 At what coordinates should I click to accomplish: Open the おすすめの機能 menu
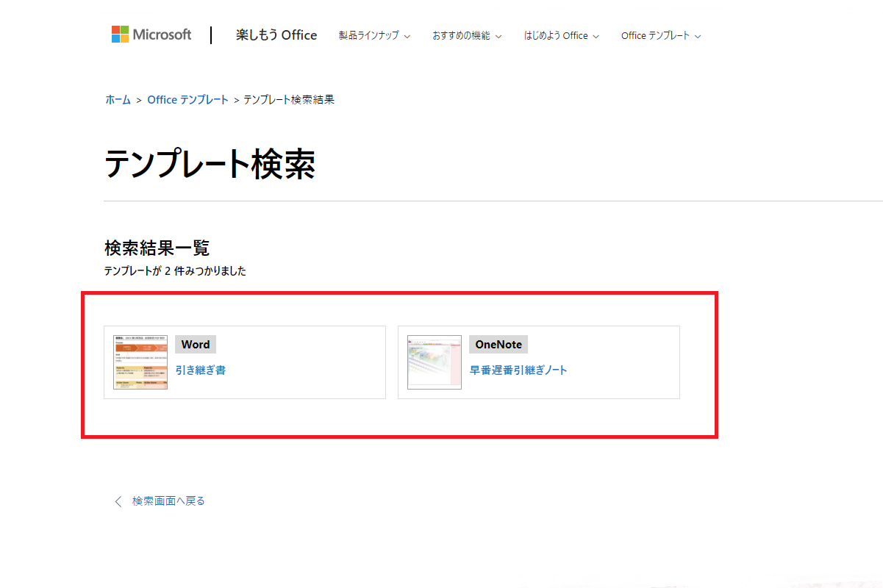tap(461, 35)
